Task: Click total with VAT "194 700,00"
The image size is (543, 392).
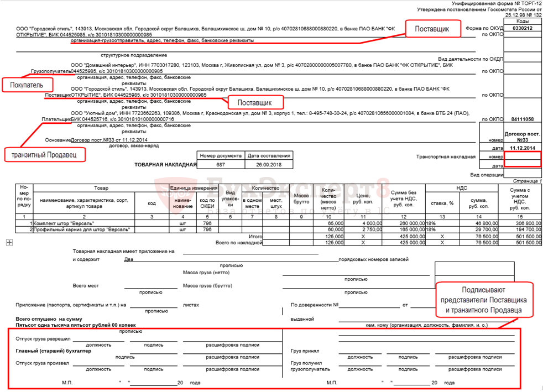Action: 520,229
